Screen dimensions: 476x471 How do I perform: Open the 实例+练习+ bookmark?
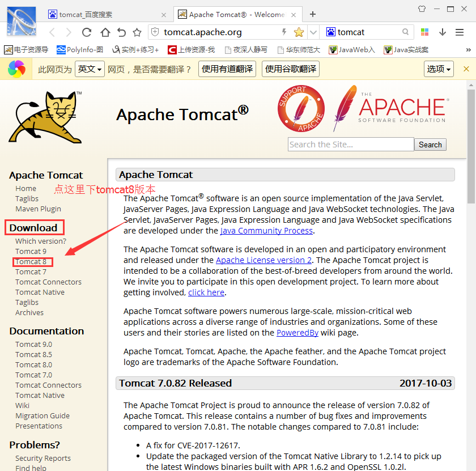tap(135, 49)
